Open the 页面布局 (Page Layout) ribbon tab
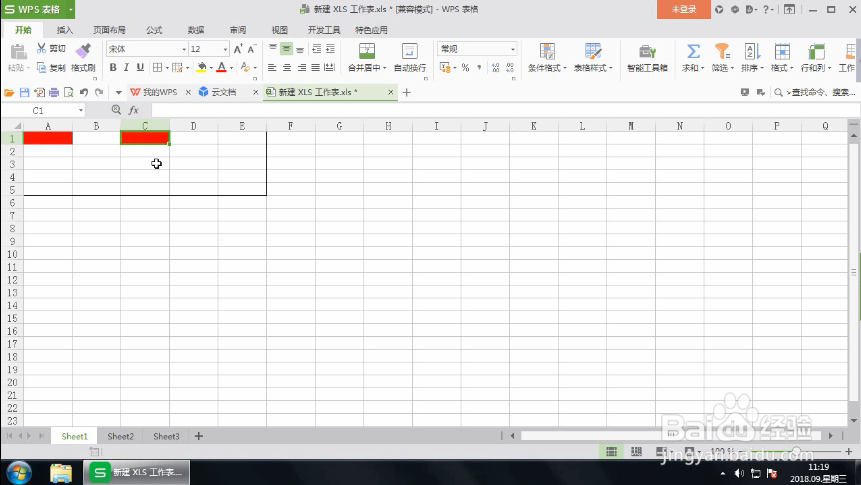861x485 pixels. pos(109,30)
